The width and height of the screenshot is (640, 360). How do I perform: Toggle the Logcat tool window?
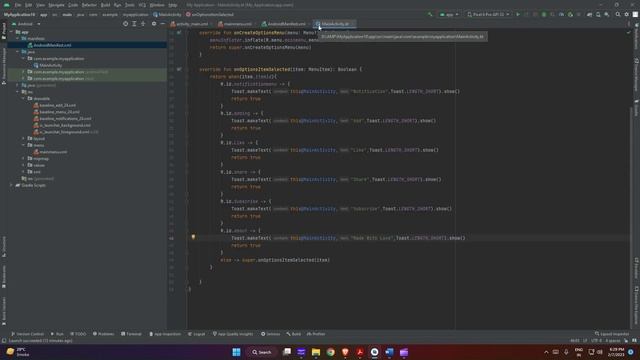point(196,334)
